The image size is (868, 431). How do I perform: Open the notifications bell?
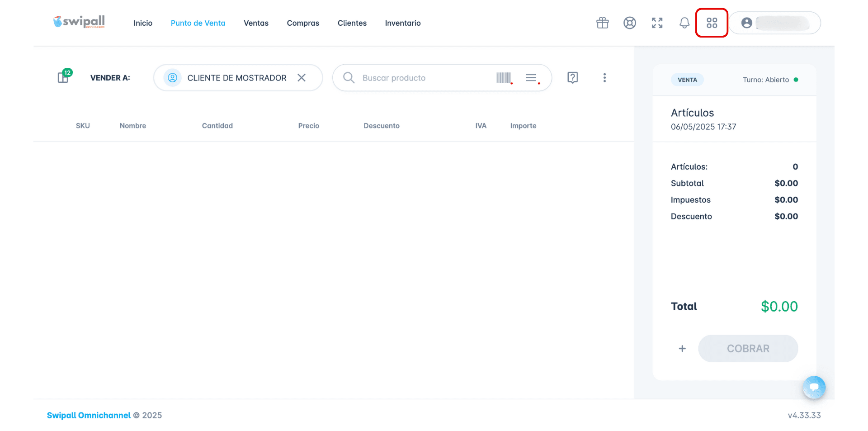coord(684,23)
